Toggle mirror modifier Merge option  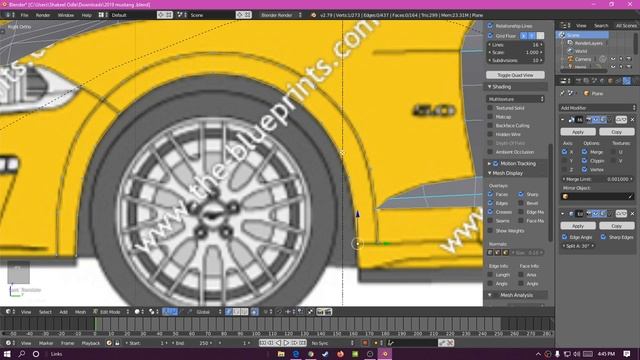(584, 152)
